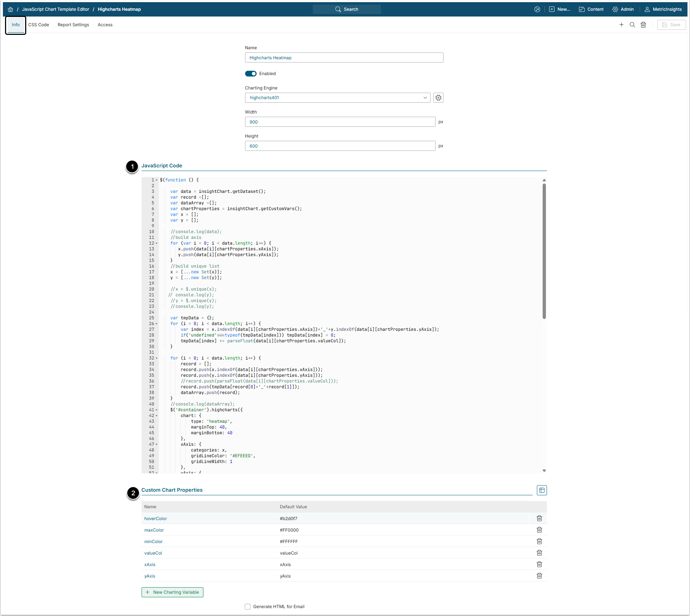Delete the hoverColor property row
Screen dimensions: 690x616
pos(539,518)
